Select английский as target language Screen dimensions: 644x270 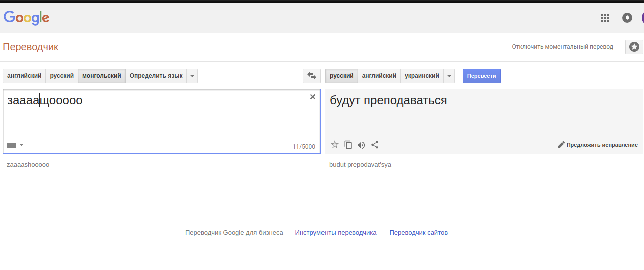(x=379, y=76)
